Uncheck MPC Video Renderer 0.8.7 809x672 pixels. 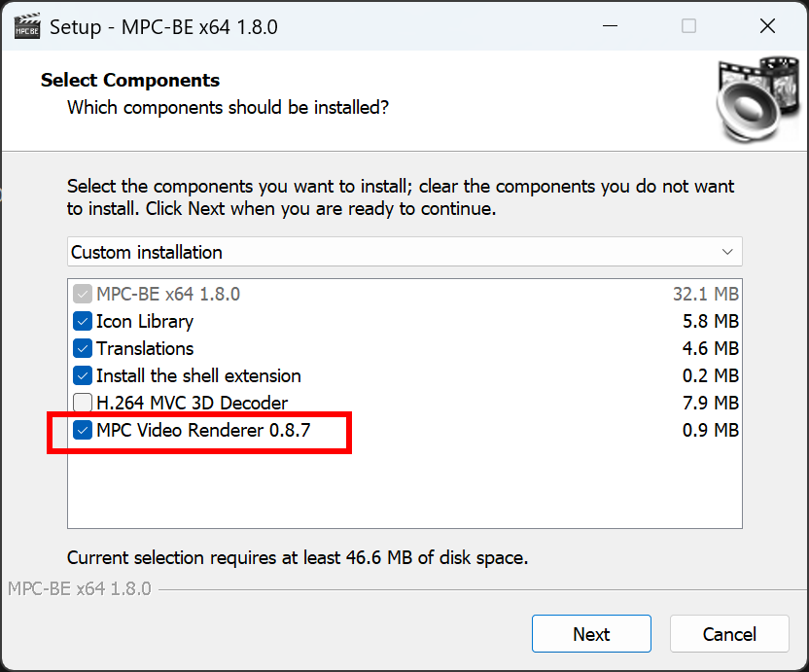click(x=83, y=431)
